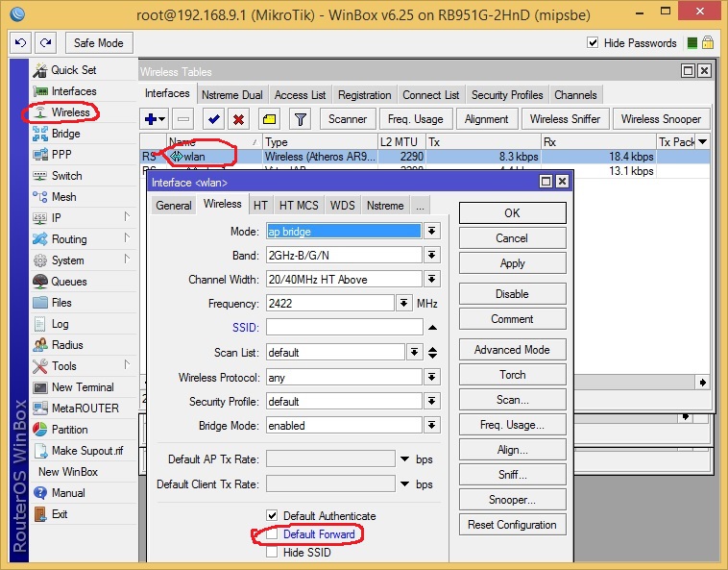The height and width of the screenshot is (570, 728).
Task: Click Make Supout.rif in sidebar
Action: tap(86, 451)
